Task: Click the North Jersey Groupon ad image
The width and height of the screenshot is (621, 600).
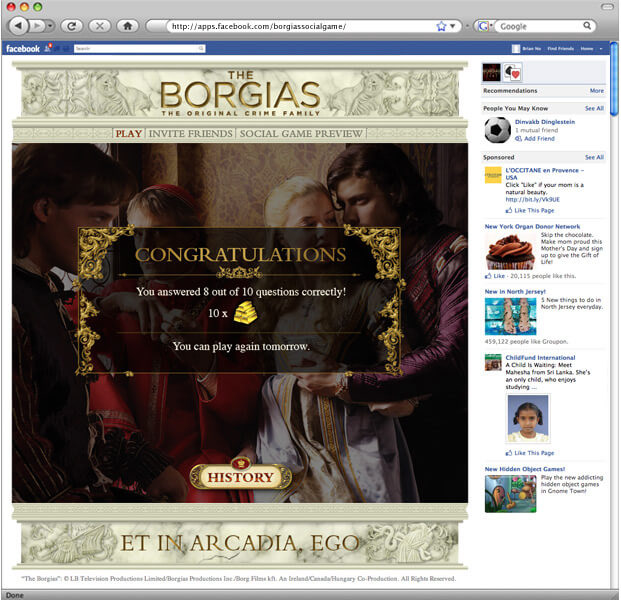Action: click(x=510, y=316)
